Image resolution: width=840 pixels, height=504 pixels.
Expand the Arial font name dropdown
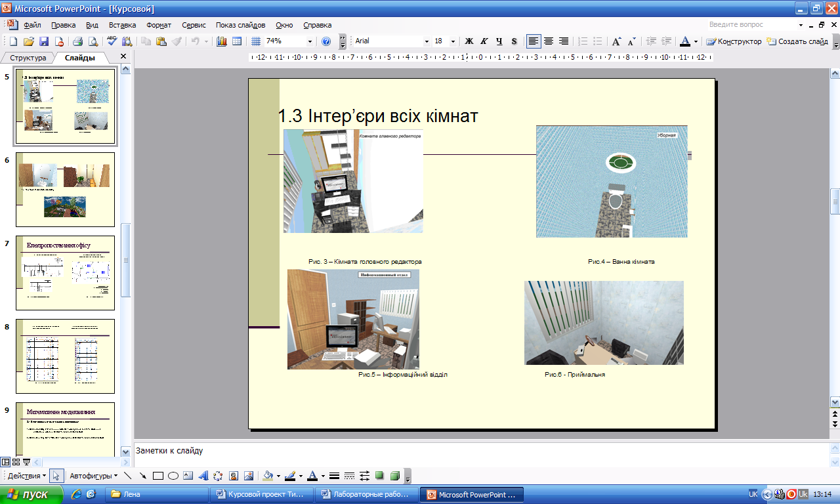click(426, 41)
